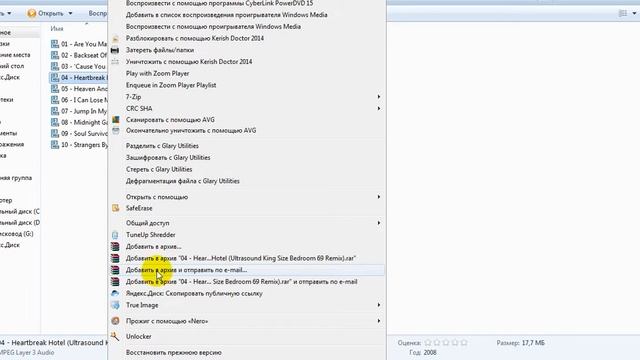Expand the 7-Zip submenu
The height and width of the screenshot is (360, 640).
379,97
